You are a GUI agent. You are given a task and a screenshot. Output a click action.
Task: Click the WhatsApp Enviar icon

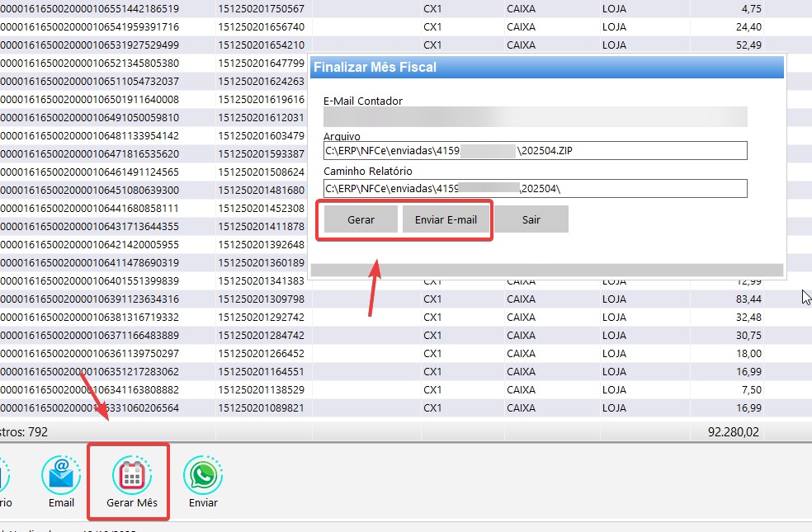203,477
